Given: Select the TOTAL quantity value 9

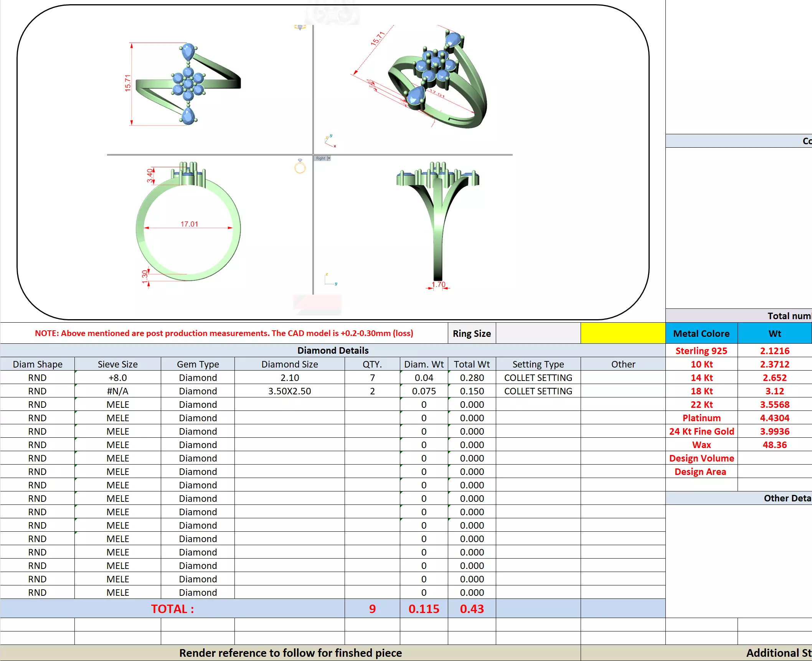Looking at the screenshot, I should pyautogui.click(x=372, y=609).
